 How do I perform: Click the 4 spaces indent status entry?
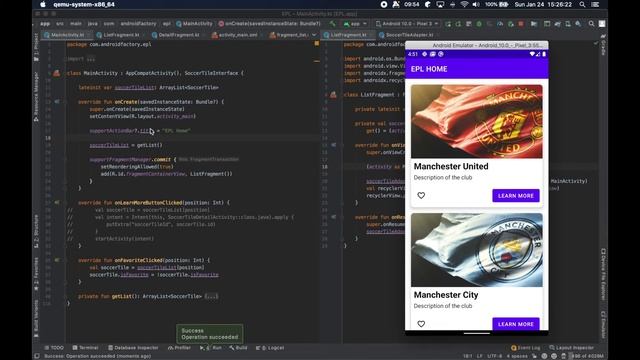point(517,356)
